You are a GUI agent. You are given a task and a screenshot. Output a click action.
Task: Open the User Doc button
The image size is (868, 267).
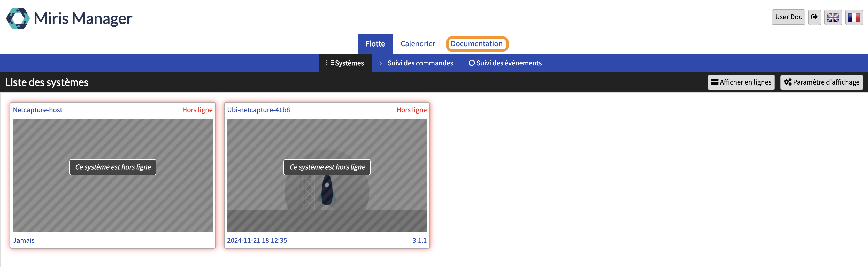pyautogui.click(x=788, y=17)
